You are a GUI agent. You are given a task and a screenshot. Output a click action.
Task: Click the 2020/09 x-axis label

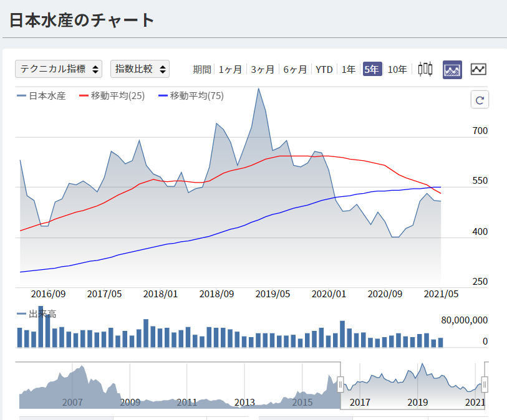click(385, 294)
